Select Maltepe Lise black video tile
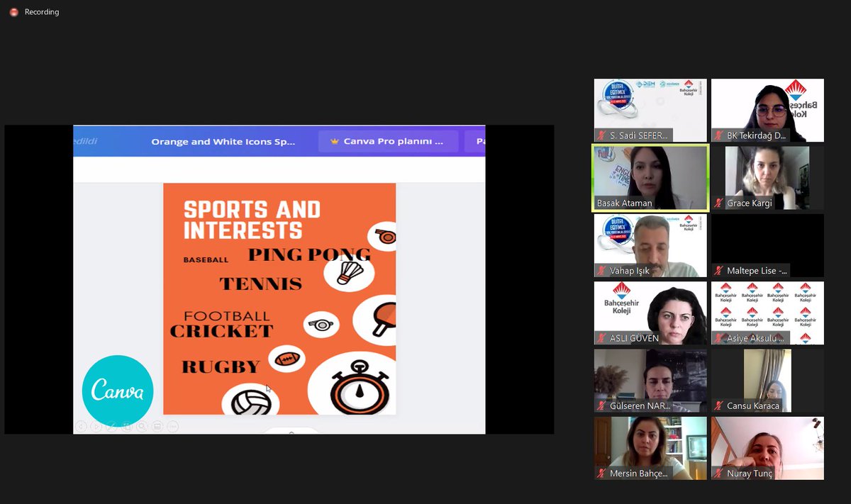The width and height of the screenshot is (851, 504). click(767, 245)
